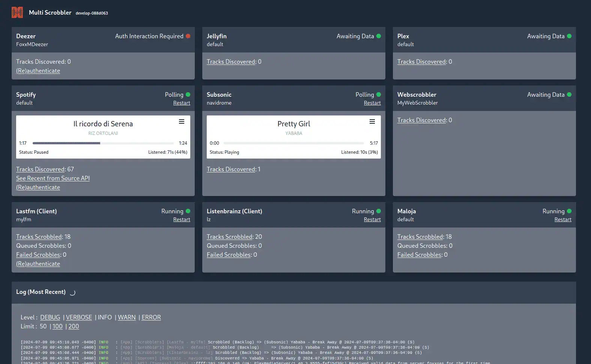Screen dimensions: 591x364
Task: Open Subsonic Tracks Discovered list
Action: [231, 169]
